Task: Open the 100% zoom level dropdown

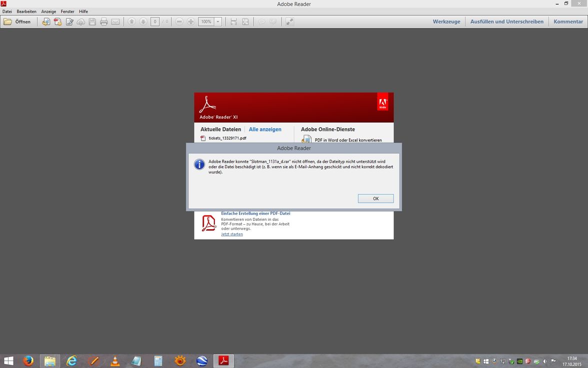Action: 218,22
